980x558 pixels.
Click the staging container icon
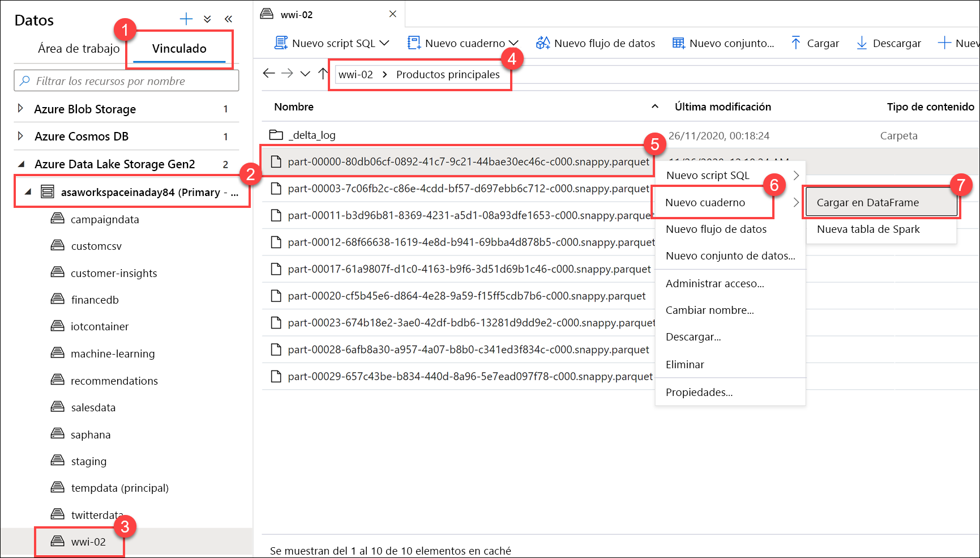(58, 460)
